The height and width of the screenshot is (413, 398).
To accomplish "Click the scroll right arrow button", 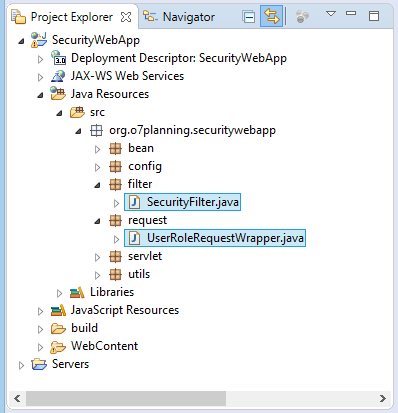I will point(383,398).
